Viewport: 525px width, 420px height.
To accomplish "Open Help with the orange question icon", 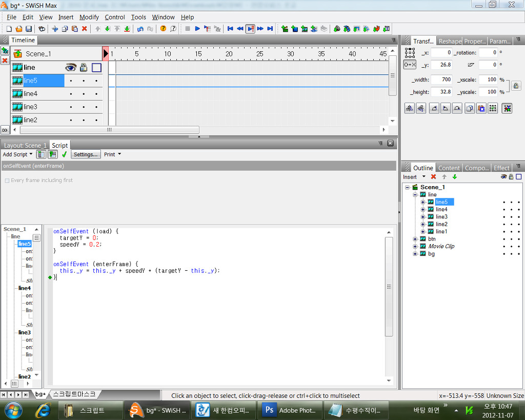I will (x=163, y=29).
